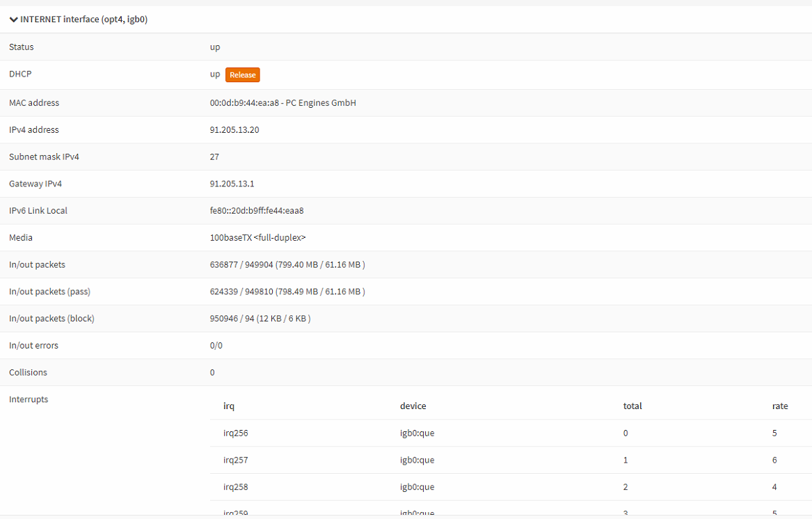Select the MAC address value with PC Engines
This screenshot has height=519, width=812.
[x=282, y=103]
